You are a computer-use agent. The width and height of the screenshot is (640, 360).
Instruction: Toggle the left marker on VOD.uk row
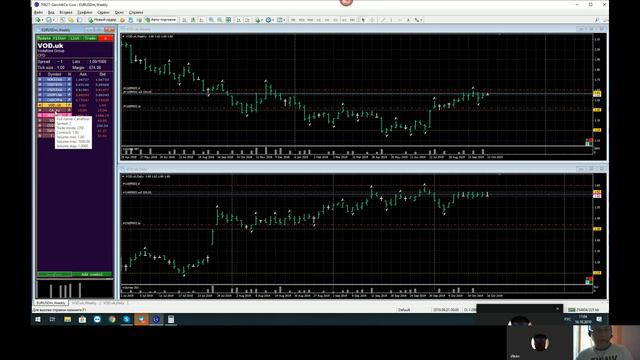coord(40,105)
